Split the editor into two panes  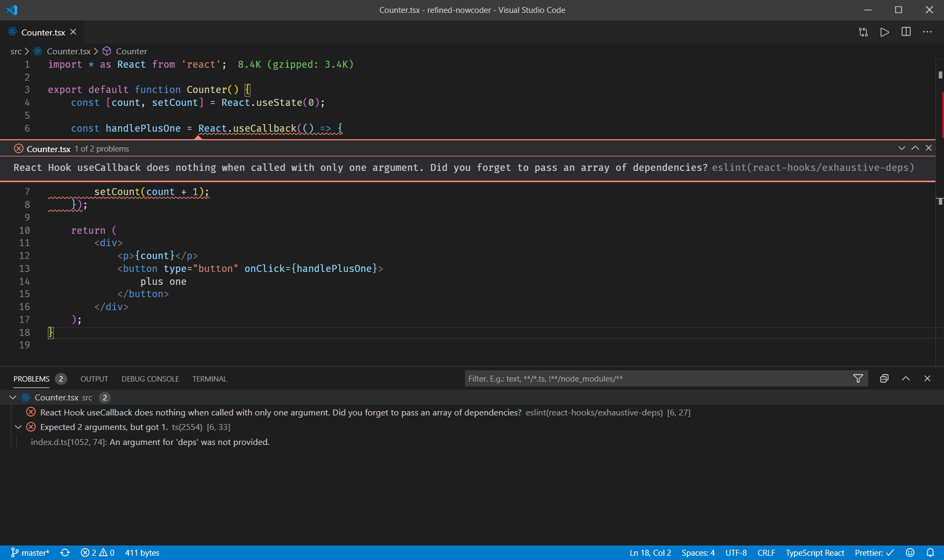coord(906,32)
